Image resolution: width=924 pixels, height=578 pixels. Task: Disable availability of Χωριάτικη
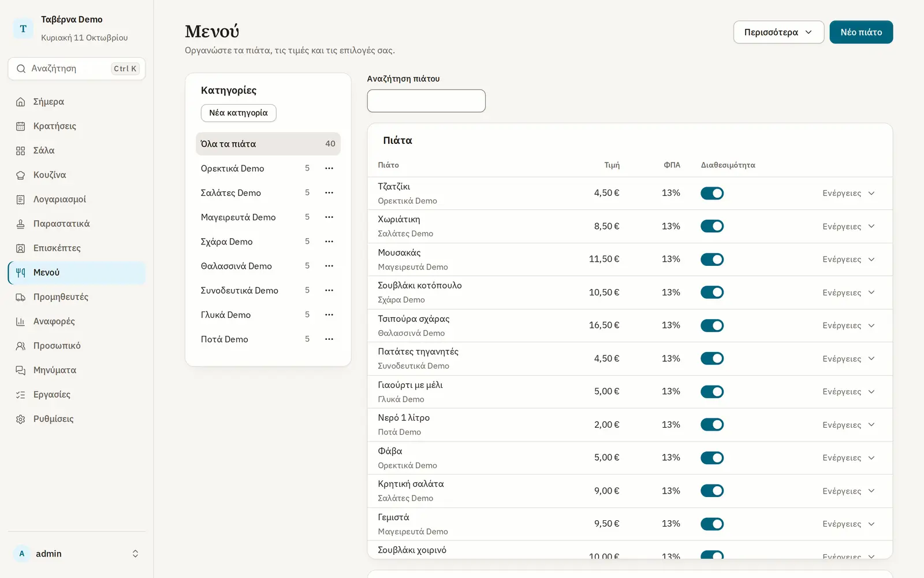[712, 226]
